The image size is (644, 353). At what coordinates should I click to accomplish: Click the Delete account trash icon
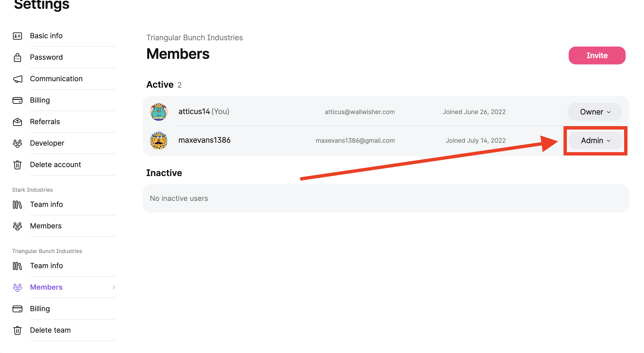17,165
